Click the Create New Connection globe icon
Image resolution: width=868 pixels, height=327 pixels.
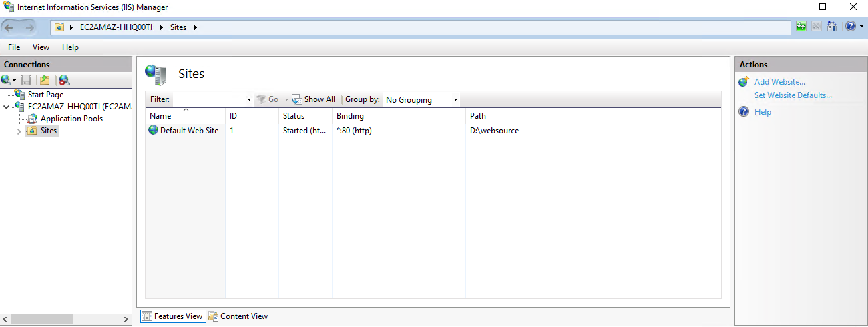click(x=6, y=80)
